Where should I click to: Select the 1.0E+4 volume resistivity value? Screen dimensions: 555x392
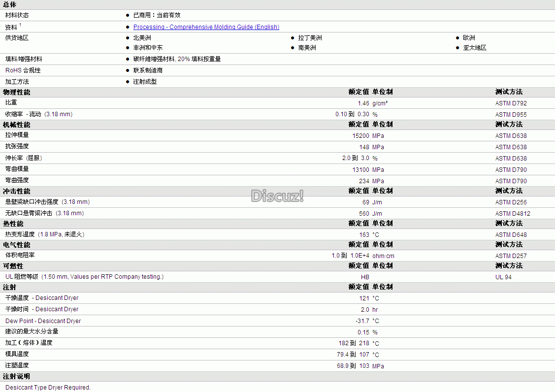click(359, 256)
